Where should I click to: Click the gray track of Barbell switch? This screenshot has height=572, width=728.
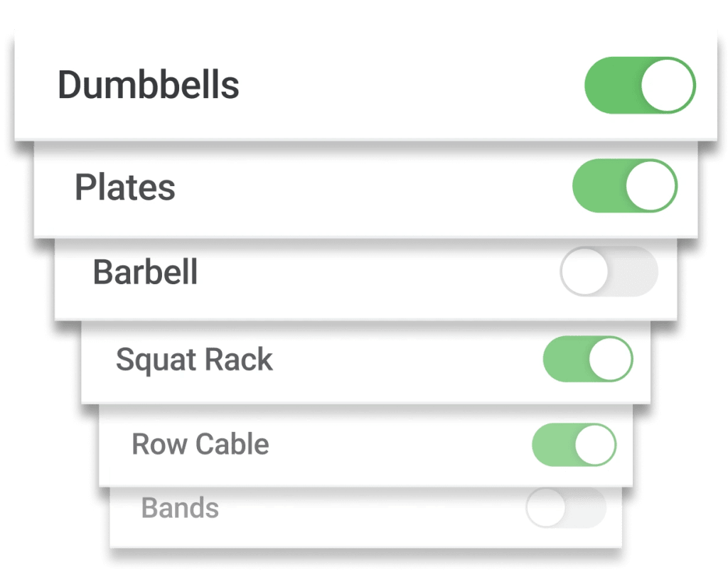pyautogui.click(x=635, y=271)
